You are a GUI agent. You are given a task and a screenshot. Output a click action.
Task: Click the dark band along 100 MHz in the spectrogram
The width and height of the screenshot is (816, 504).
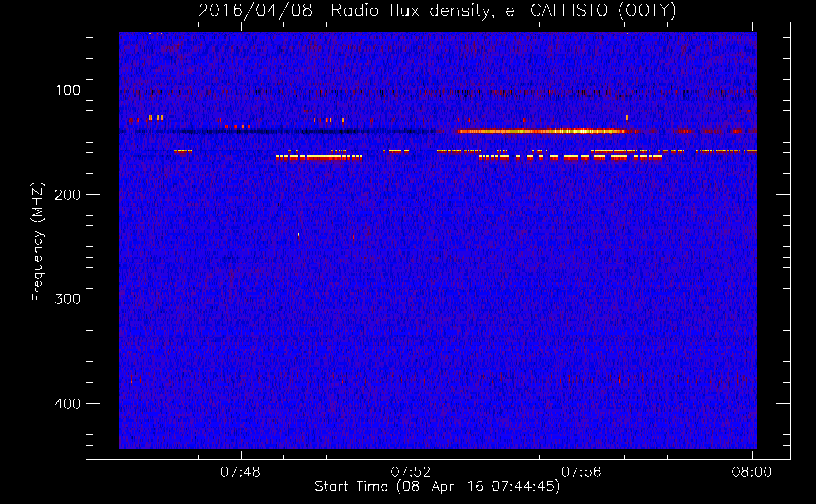(x=438, y=93)
